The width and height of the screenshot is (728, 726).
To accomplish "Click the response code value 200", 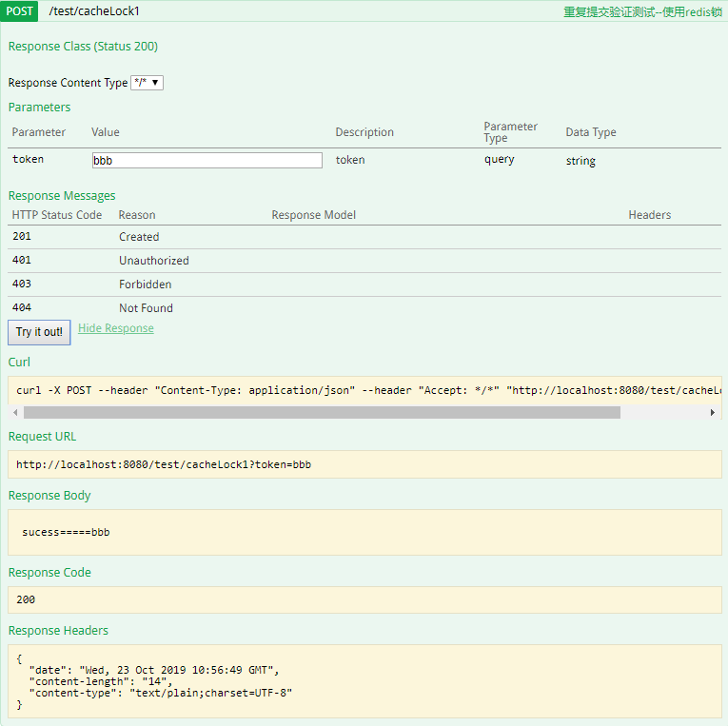I will [x=26, y=599].
